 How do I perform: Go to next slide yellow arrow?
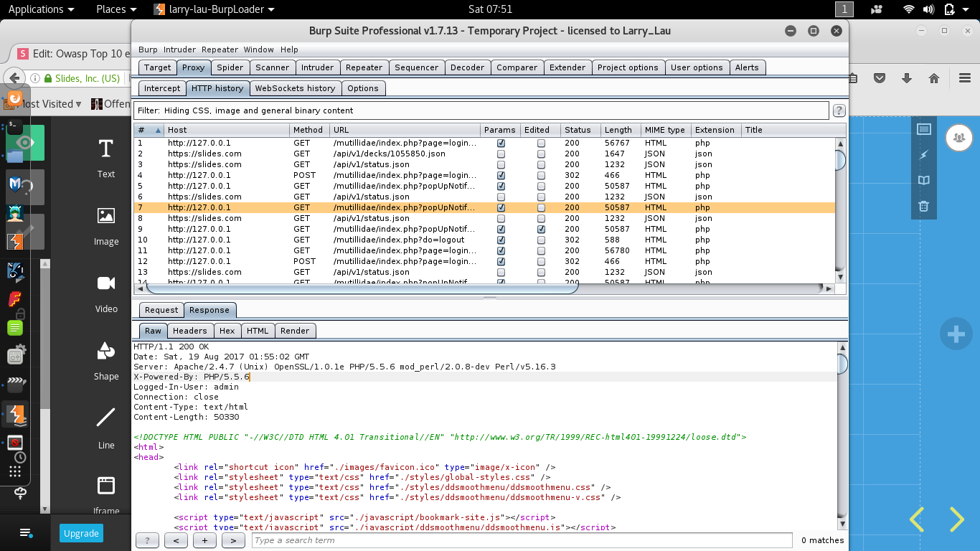pos(957,519)
